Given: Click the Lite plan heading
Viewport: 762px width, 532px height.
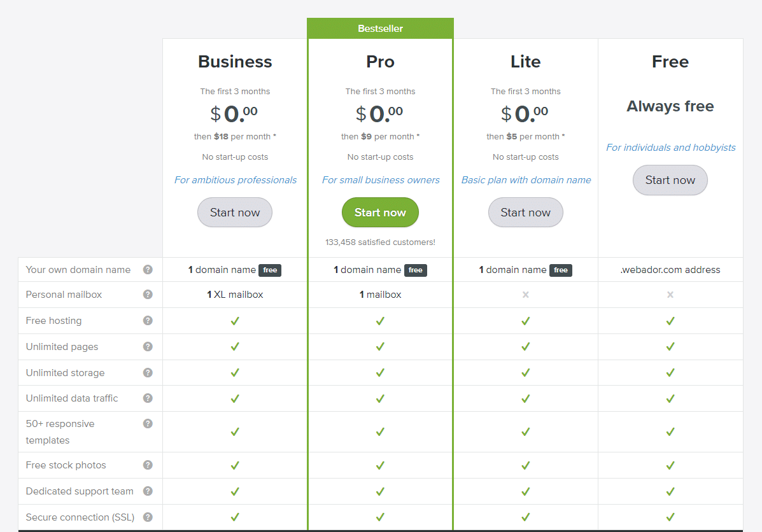Looking at the screenshot, I should coord(525,62).
